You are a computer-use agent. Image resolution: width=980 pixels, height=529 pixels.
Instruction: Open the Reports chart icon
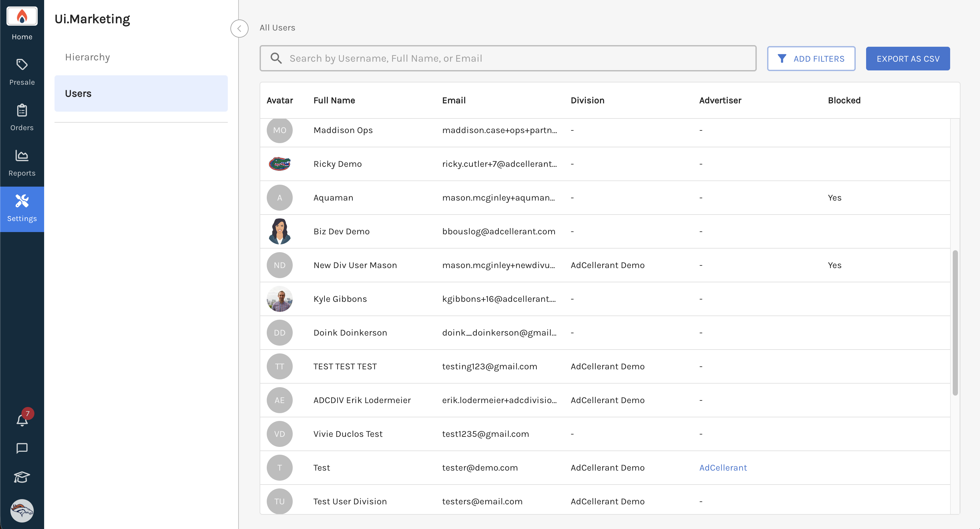[x=22, y=156]
